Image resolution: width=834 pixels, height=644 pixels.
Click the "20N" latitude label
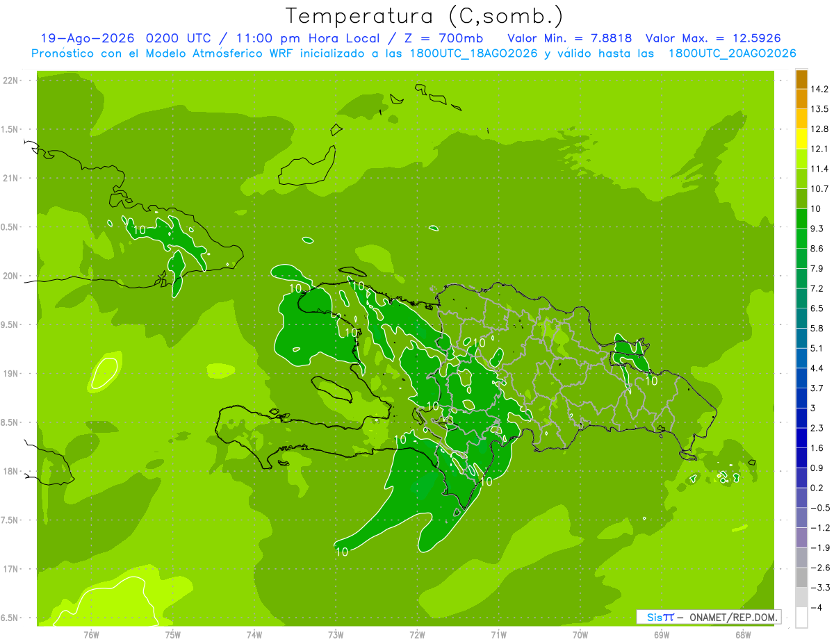(10, 276)
